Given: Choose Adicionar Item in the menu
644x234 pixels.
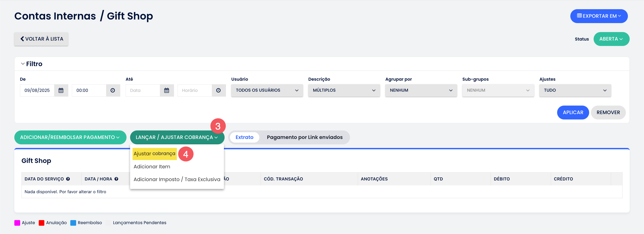Looking at the screenshot, I should click(152, 167).
